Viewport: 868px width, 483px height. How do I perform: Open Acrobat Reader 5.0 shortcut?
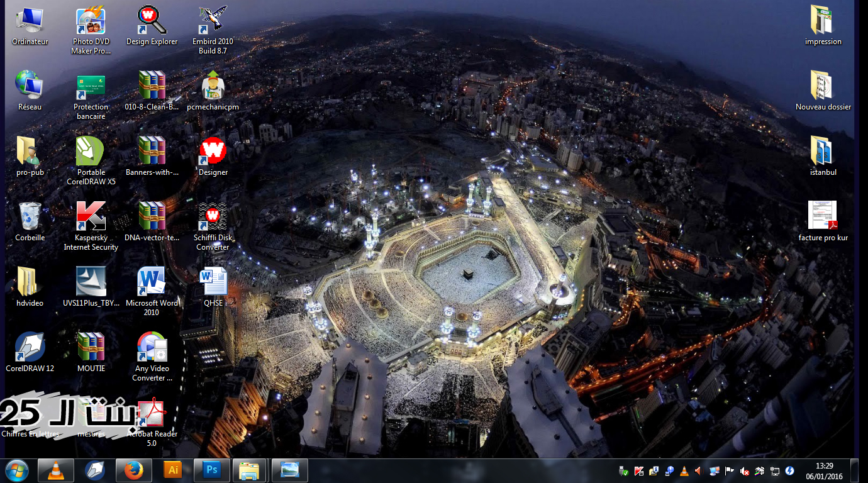click(x=152, y=423)
